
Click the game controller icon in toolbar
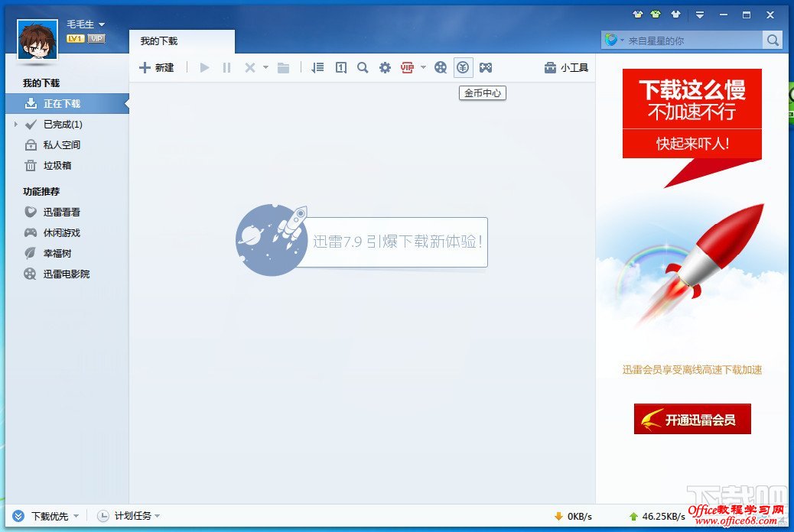point(486,67)
